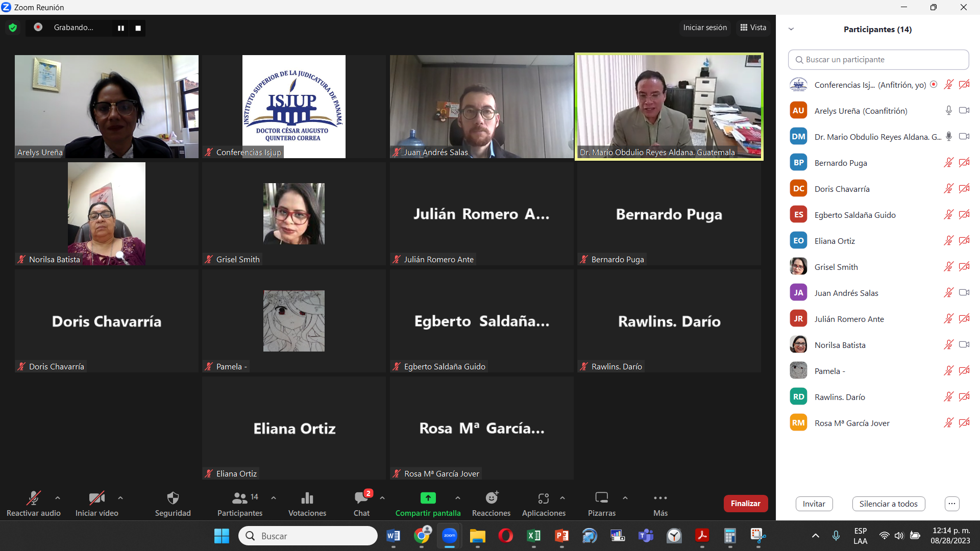Click the red Finalizar button
Screen dimensions: 980x551
745,504
